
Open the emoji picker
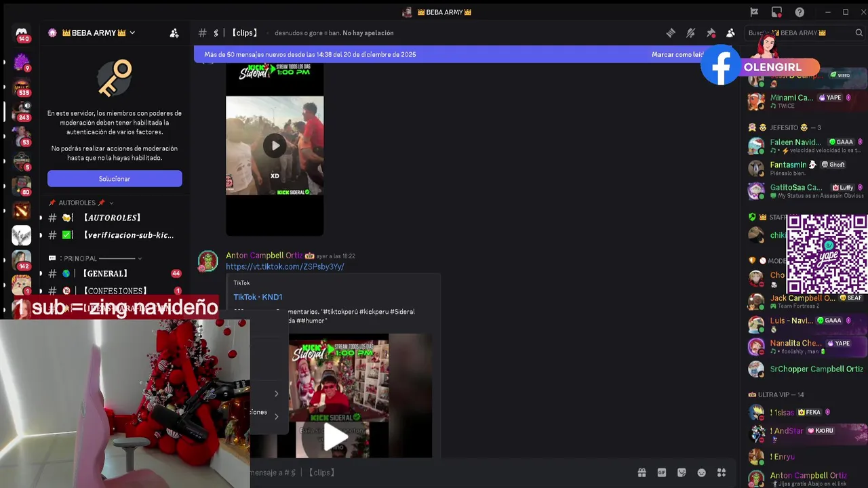pos(702,472)
